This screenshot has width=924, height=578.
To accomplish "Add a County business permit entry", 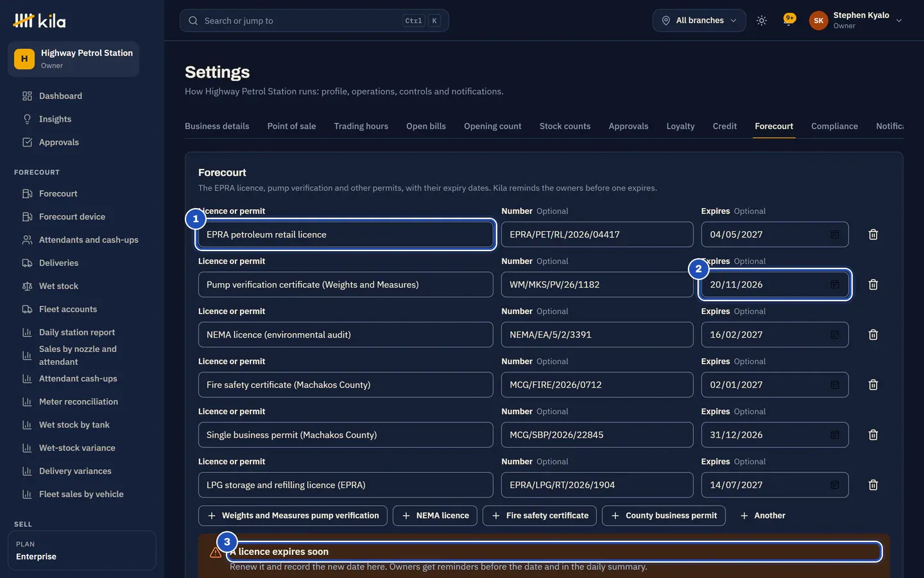I will coord(663,516).
